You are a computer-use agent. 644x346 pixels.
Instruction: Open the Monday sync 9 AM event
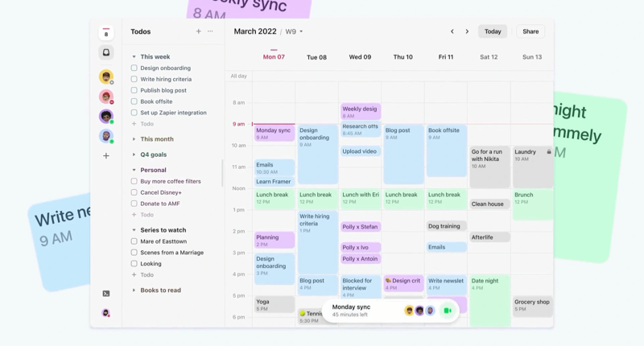[x=275, y=133]
